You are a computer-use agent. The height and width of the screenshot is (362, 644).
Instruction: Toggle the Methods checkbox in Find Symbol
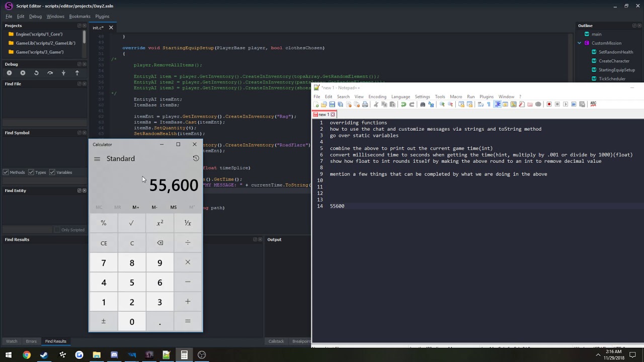click(6, 172)
